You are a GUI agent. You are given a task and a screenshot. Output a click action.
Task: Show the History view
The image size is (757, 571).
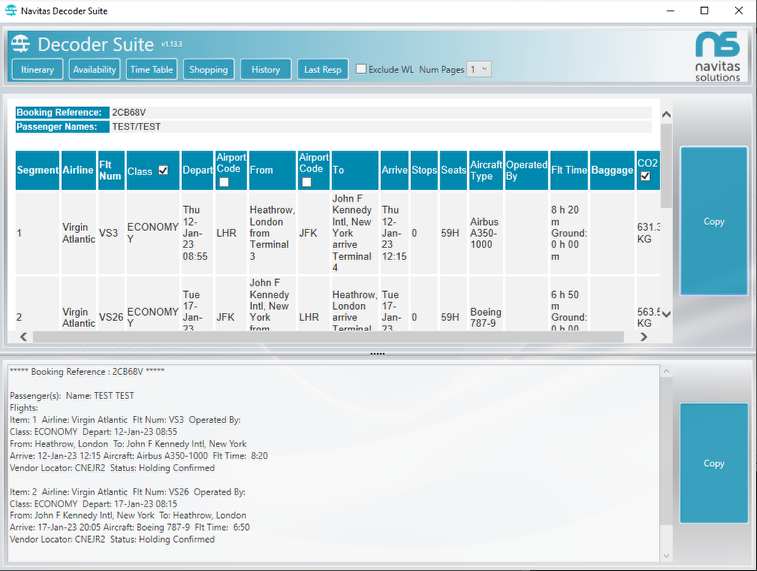[x=266, y=70]
